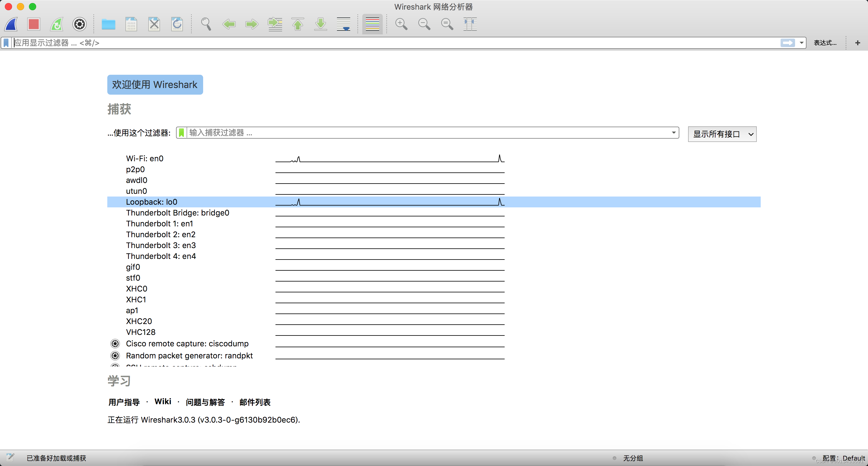
Task: Go back in packet history arrow
Action: pyautogui.click(x=229, y=24)
